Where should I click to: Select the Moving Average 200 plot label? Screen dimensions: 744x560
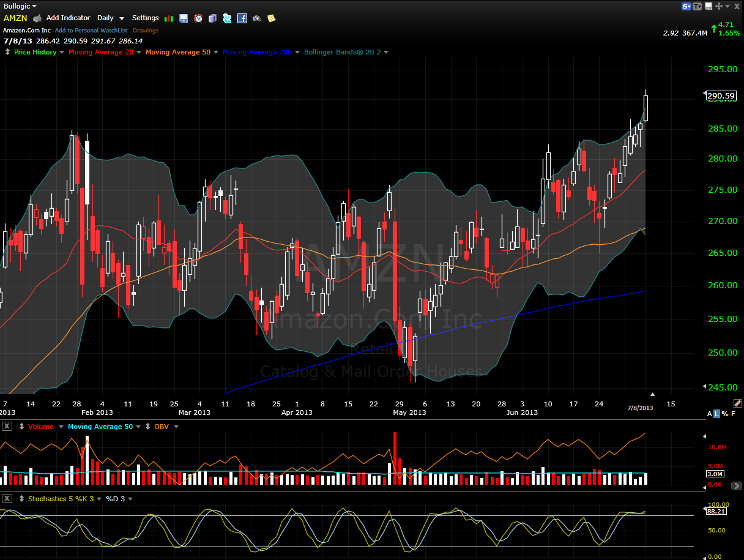point(257,52)
